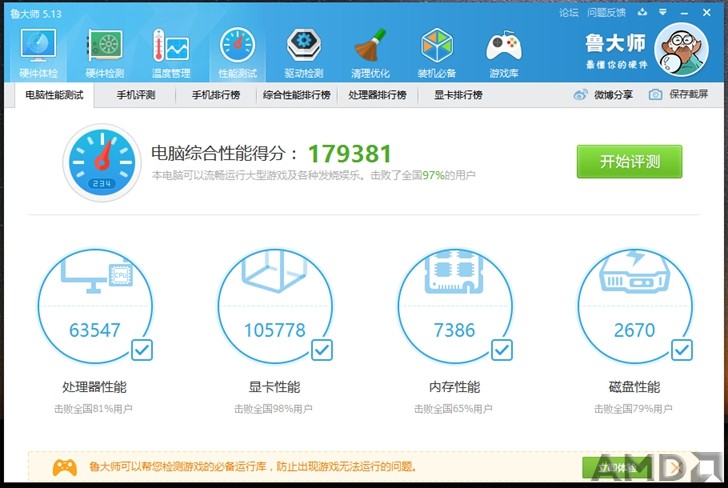Close the 鲁大师 window

707,13
